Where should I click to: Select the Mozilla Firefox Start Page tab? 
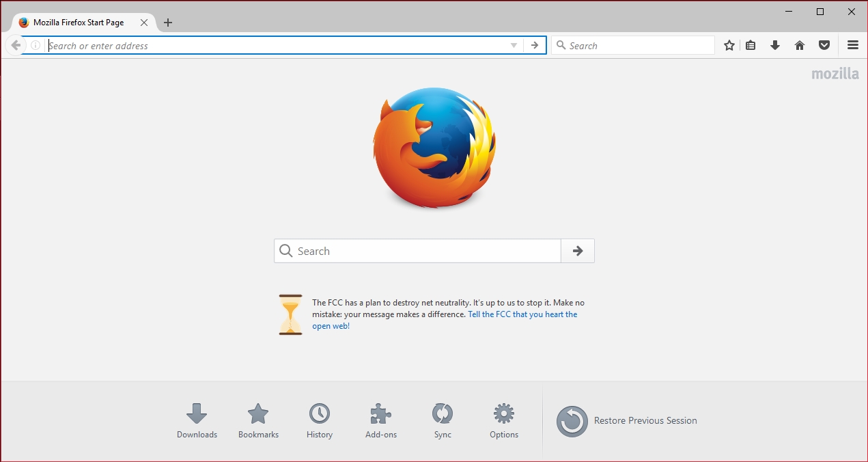[x=79, y=23]
